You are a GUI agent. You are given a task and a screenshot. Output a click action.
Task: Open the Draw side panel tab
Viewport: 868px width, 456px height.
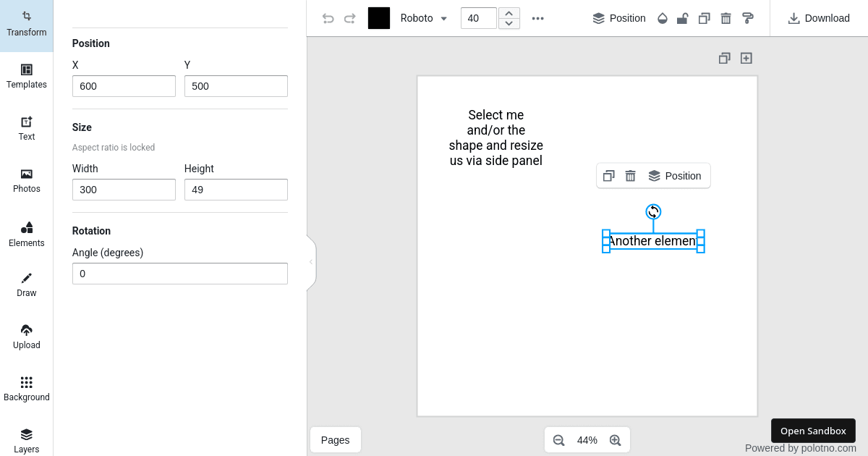click(x=26, y=285)
